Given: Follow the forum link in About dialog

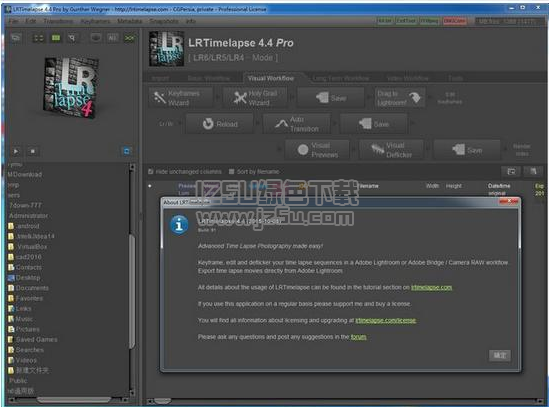Looking at the screenshot, I should (358, 337).
